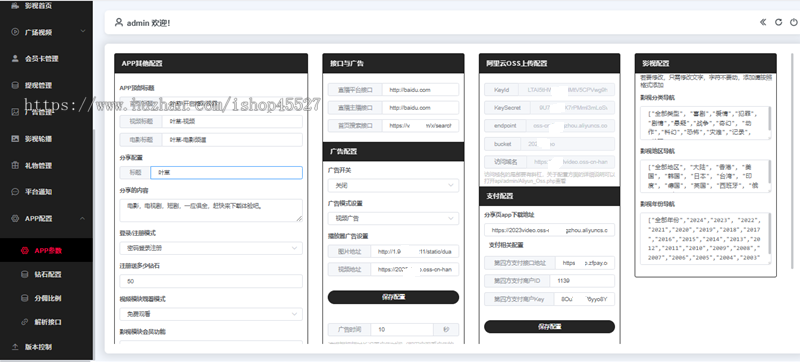Open 版本控制 via its upload icon

(x=15, y=347)
